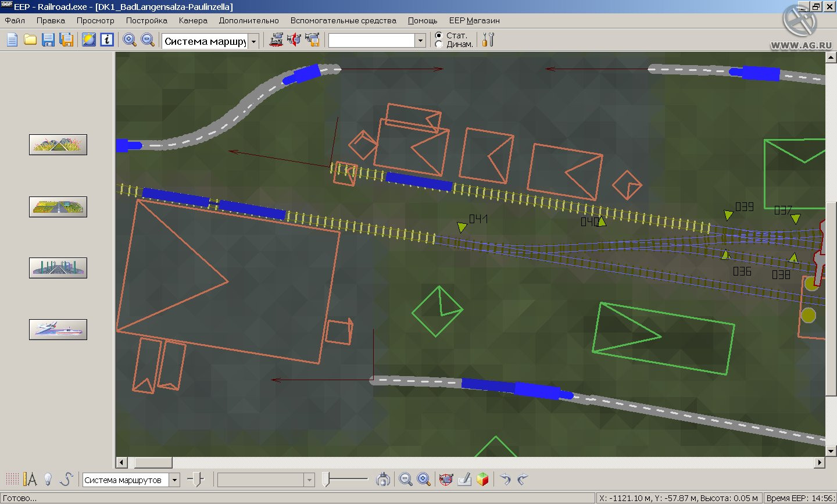Click the bottom toolbar slider handle

click(326, 480)
